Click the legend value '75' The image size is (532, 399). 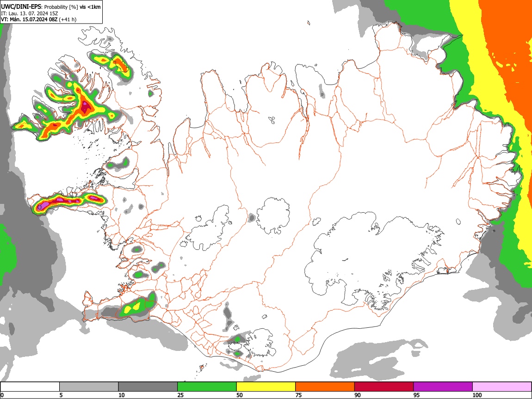point(298,395)
